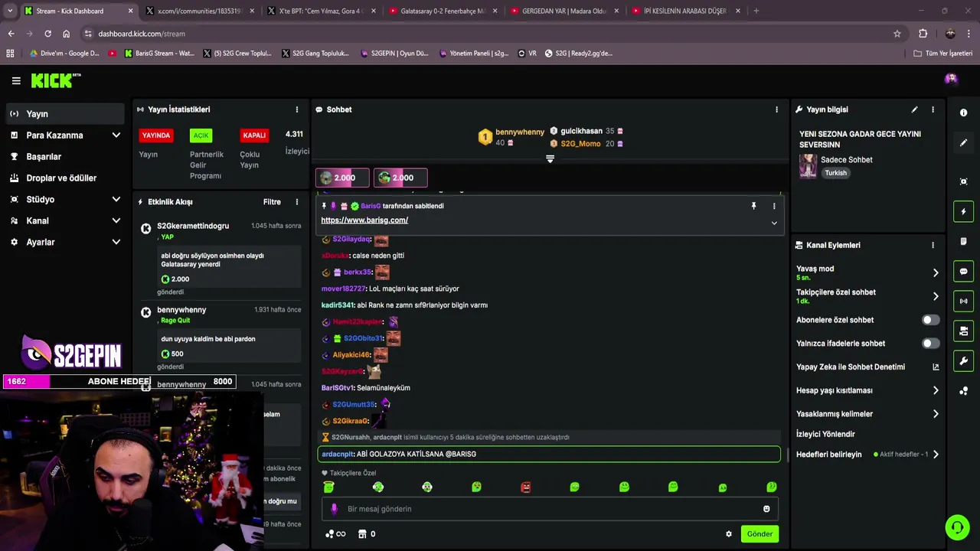The height and width of the screenshot is (551, 980).
Task: Open Yapay Zeka ile Sohbet Denetimi
Action: click(867, 367)
